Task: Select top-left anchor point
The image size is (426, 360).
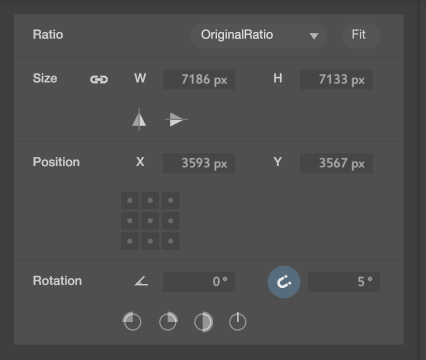Action: pos(130,200)
